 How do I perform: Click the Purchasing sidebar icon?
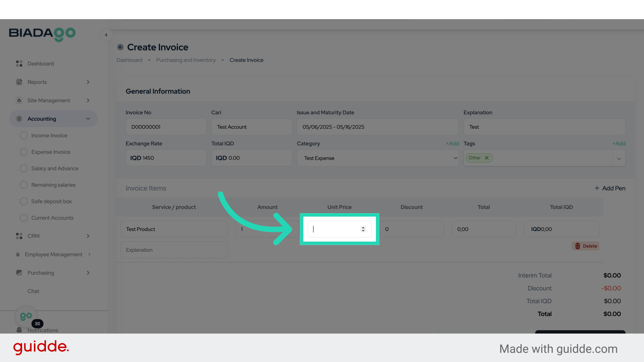(x=19, y=273)
